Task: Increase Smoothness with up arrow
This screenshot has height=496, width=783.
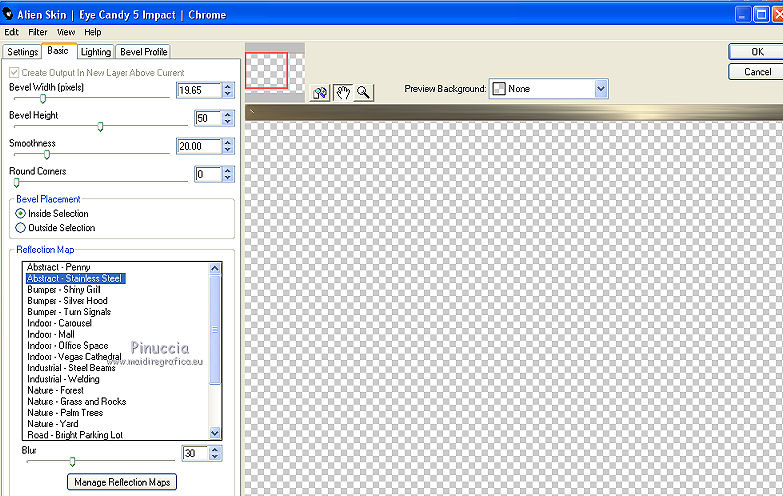Action: [228, 142]
